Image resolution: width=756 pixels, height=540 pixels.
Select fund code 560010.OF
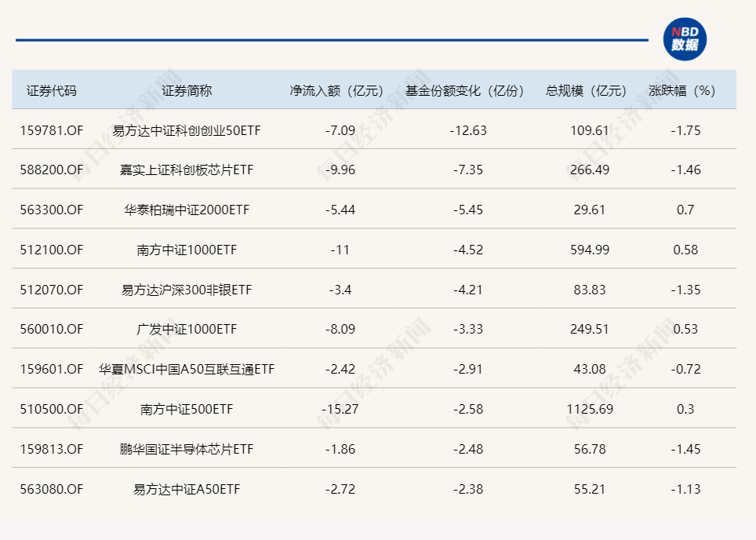pyautogui.click(x=52, y=330)
